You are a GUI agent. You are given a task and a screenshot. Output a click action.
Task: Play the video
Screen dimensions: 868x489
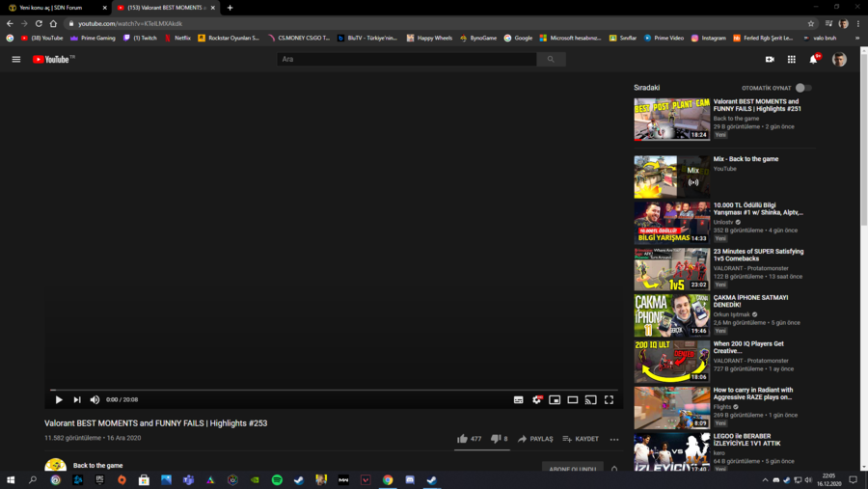[x=59, y=399]
